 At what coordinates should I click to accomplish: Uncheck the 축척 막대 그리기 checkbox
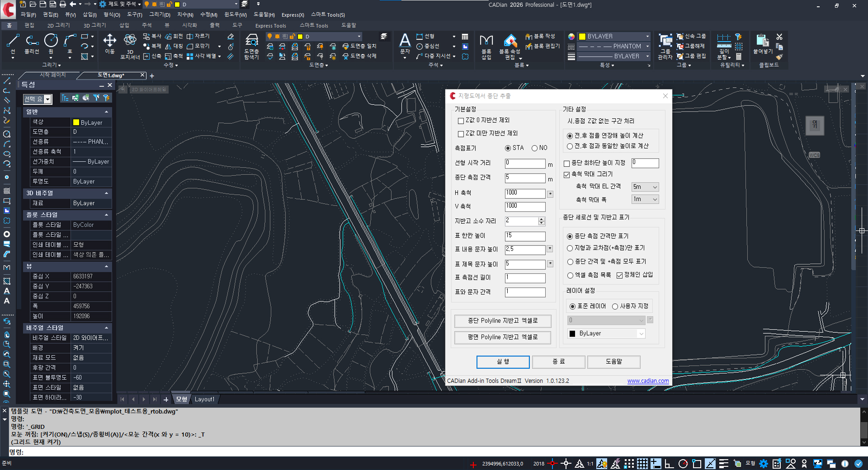[566, 174]
